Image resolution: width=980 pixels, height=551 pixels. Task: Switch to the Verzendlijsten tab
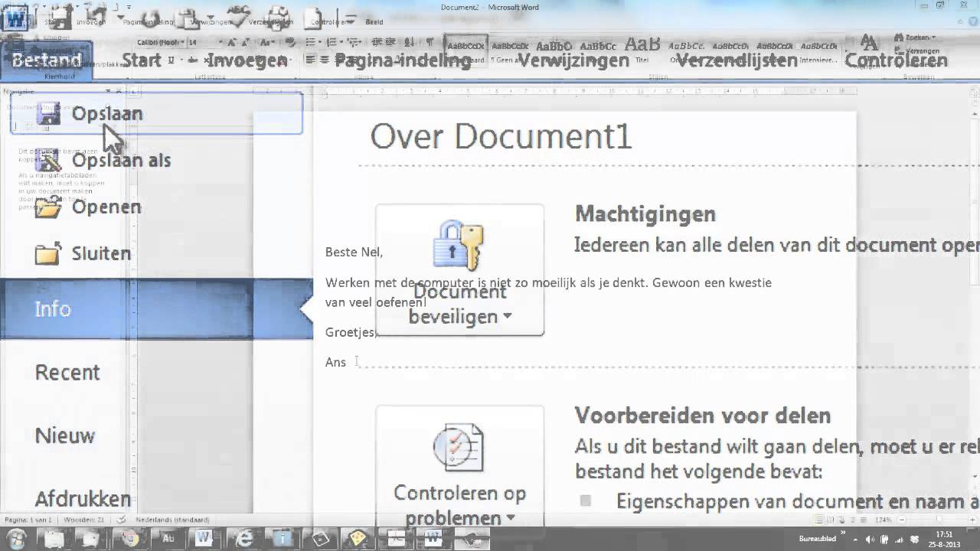tap(737, 60)
